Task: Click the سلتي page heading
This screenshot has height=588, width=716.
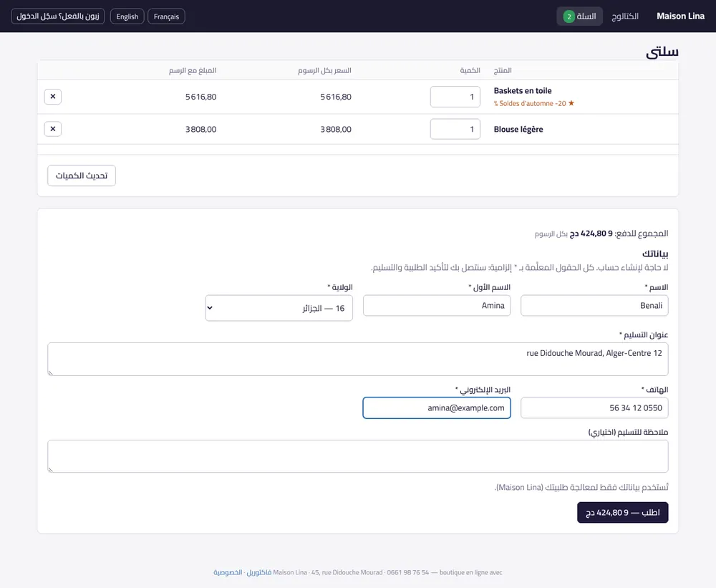Action: pyautogui.click(x=662, y=52)
